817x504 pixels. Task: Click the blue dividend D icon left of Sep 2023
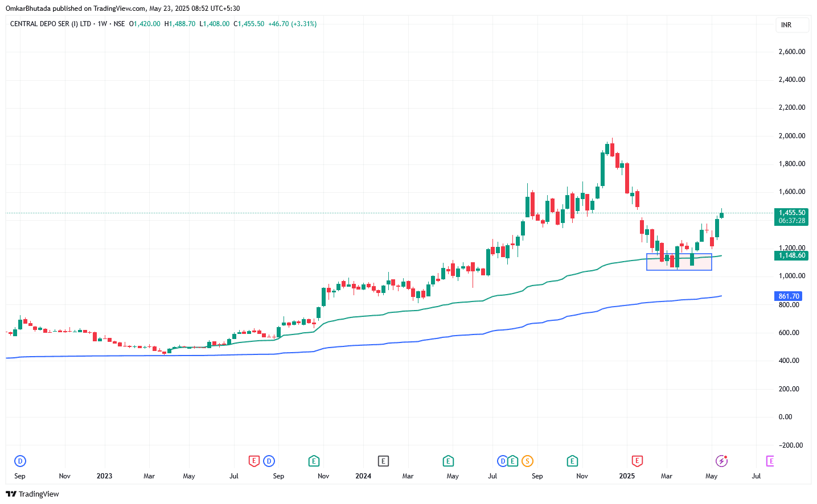tap(269, 461)
